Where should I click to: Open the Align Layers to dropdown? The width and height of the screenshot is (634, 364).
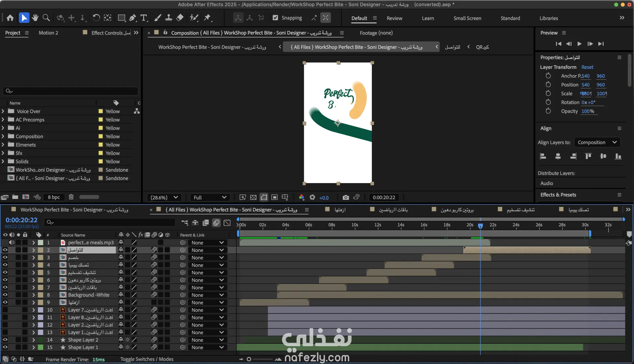(597, 143)
